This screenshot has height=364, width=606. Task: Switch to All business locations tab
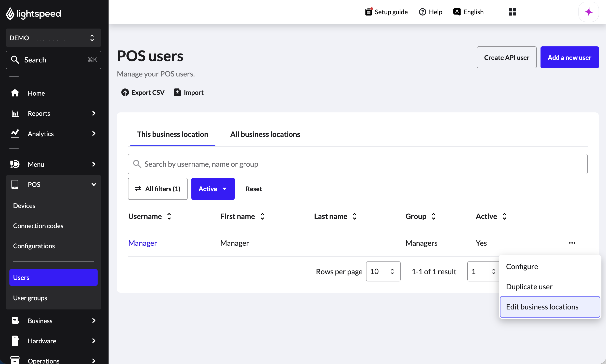point(265,134)
